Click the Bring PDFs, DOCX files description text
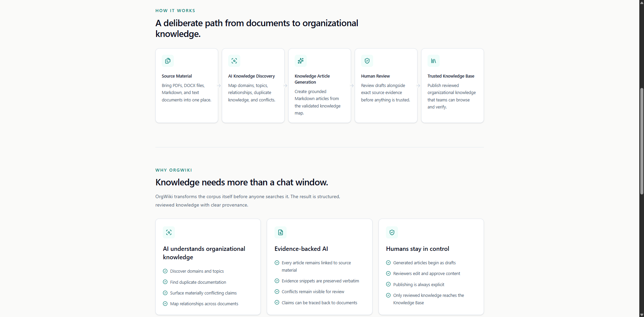Viewport: 644px width, 317px height. pos(186,93)
